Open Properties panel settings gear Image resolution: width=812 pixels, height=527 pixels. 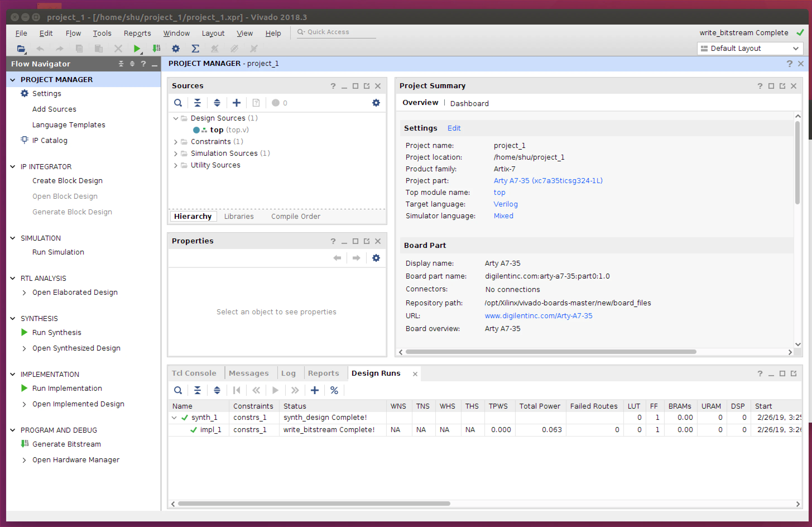(376, 258)
